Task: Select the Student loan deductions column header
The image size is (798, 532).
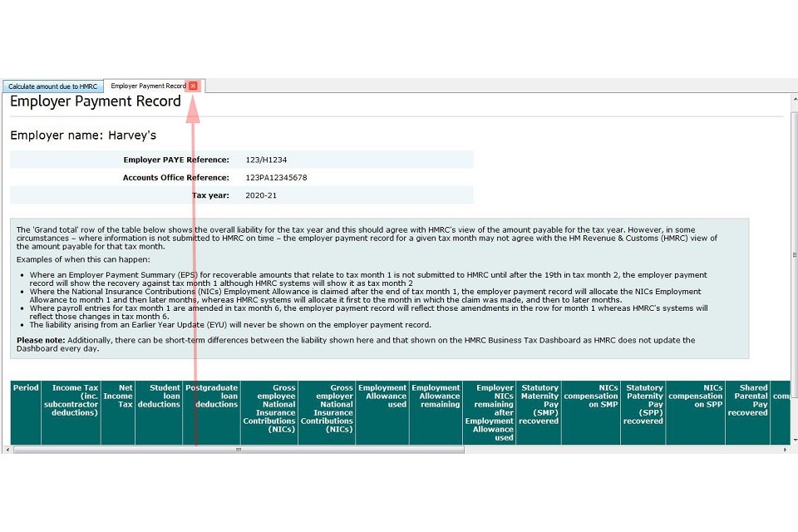Action: pyautogui.click(x=158, y=413)
